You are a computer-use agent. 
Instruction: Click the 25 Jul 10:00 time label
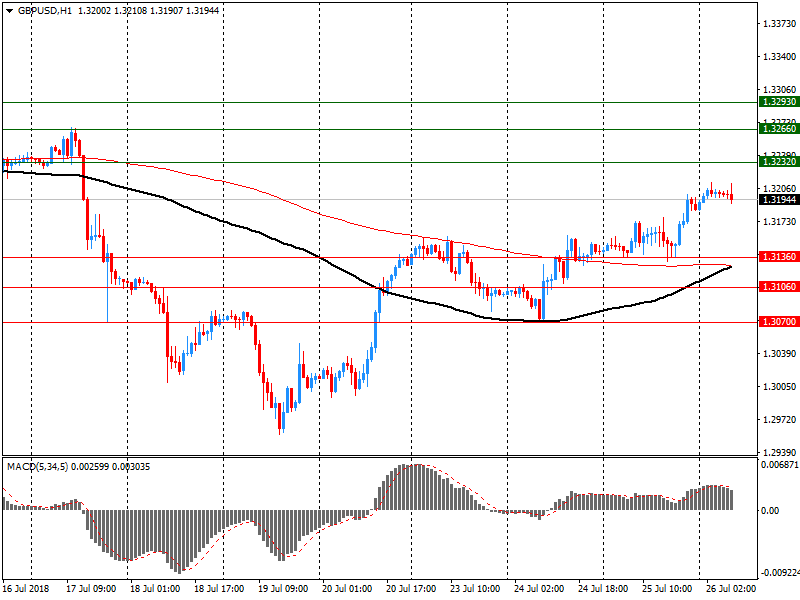pyautogui.click(x=667, y=589)
